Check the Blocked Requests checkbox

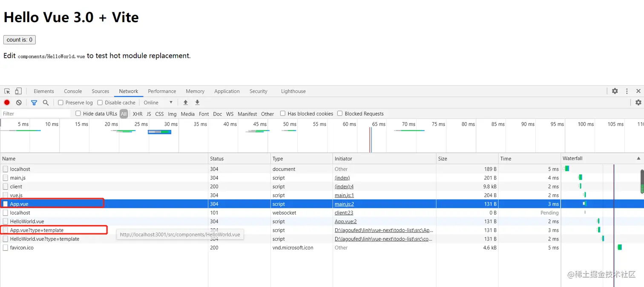coord(340,113)
